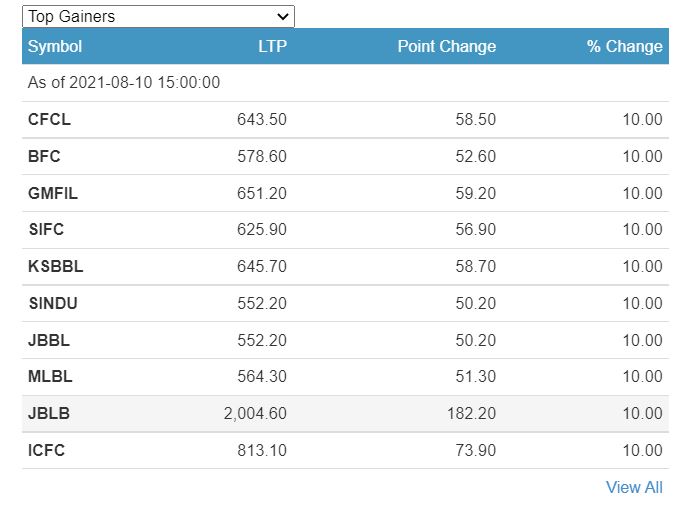Viewport: 693px width, 520px height.
Task: Select the GMFIL stock symbol
Action: click(x=53, y=193)
